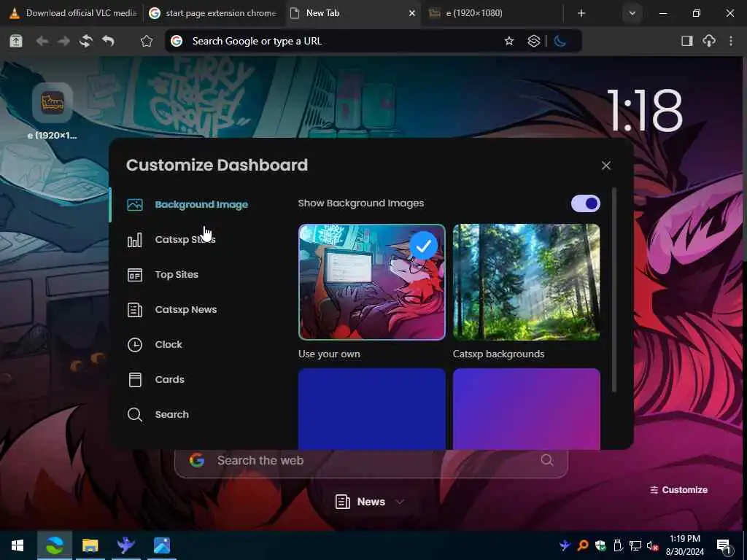Toggle dark mode moon icon

pos(560,41)
